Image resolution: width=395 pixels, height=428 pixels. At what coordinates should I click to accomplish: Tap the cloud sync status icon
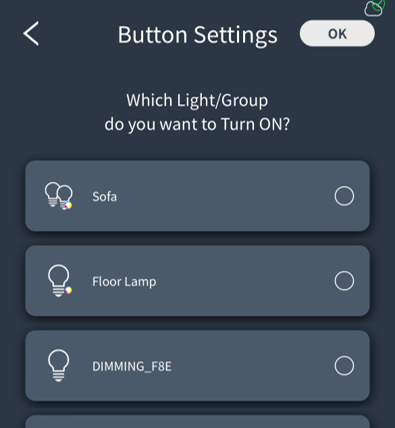click(375, 8)
